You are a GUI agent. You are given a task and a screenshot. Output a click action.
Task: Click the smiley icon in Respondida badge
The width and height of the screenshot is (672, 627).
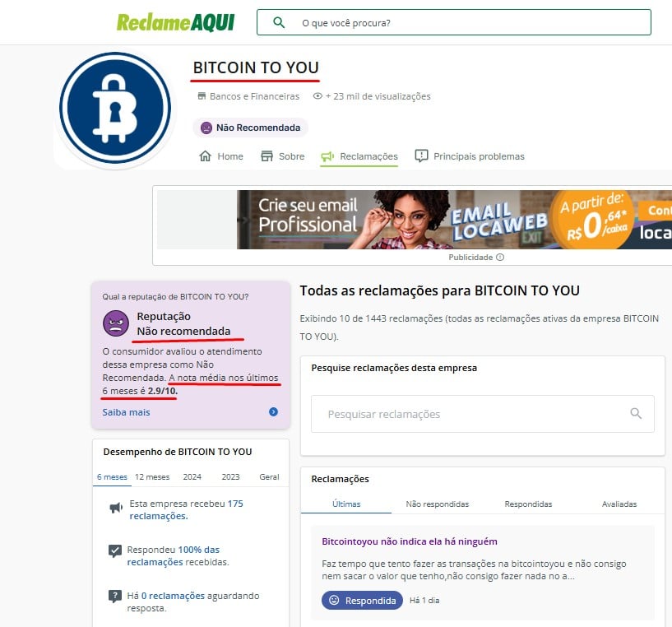[334, 601]
